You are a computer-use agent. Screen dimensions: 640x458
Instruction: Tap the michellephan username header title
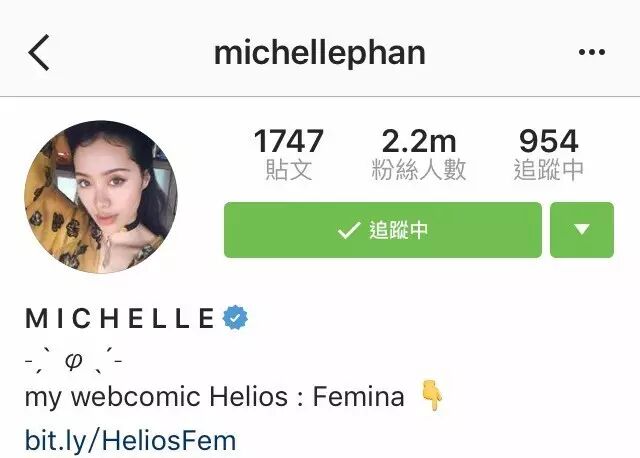coord(320,53)
